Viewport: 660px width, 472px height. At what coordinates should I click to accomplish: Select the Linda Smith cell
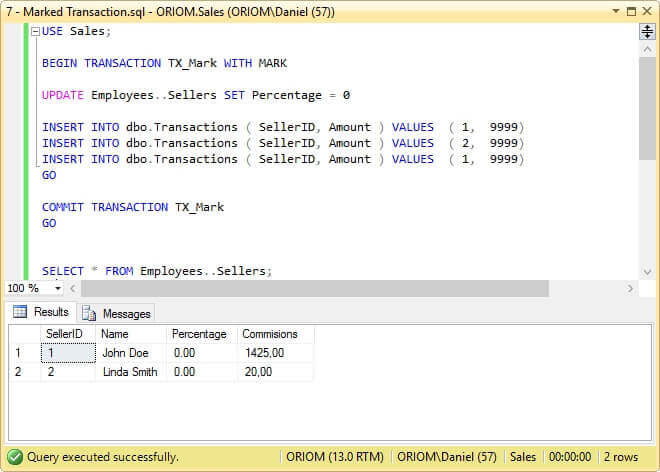[x=131, y=372]
